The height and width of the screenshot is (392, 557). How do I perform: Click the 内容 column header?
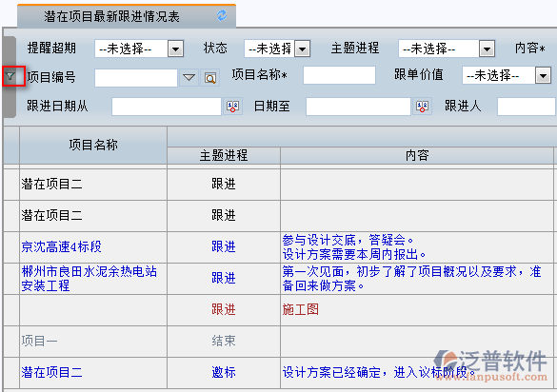[417, 155]
